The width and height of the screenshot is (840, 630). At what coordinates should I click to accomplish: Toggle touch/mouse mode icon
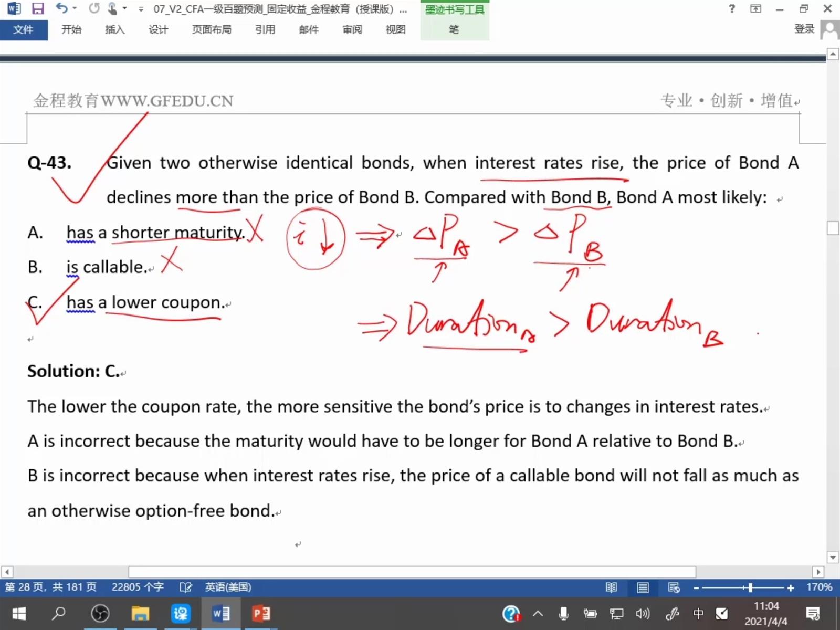[x=112, y=8]
